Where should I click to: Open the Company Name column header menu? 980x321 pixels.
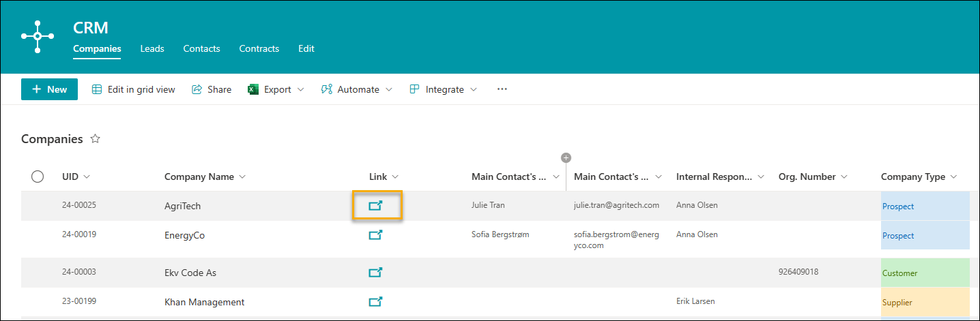(x=205, y=177)
